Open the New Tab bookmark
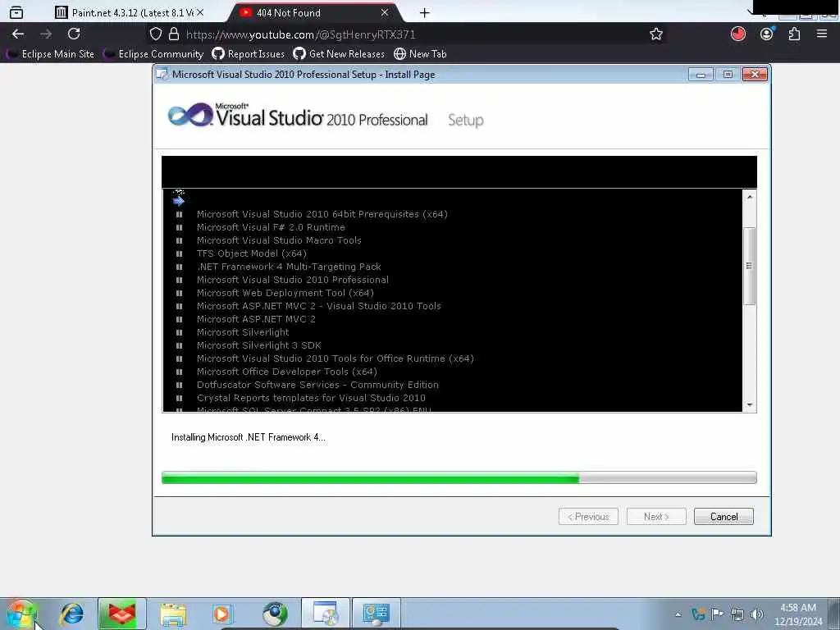 click(x=420, y=54)
